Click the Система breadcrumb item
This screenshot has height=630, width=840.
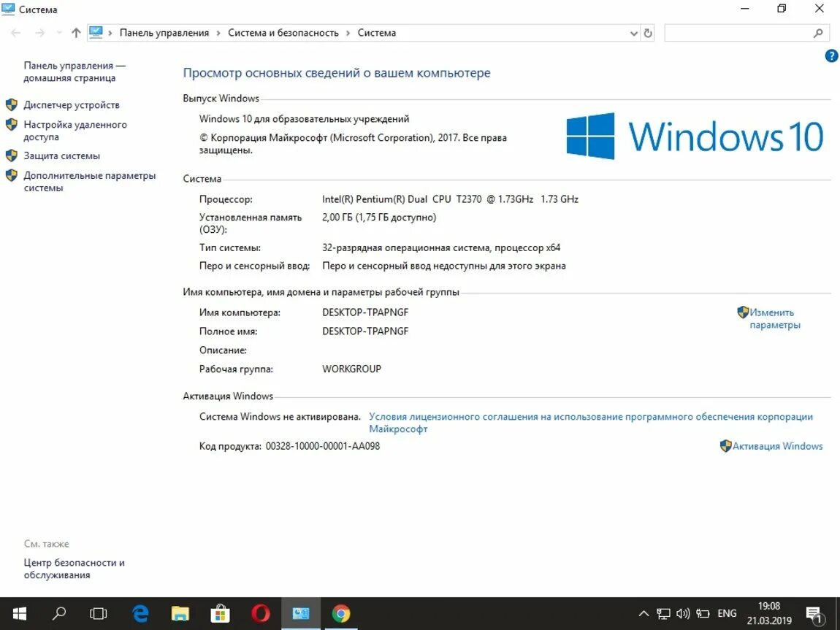(x=377, y=33)
